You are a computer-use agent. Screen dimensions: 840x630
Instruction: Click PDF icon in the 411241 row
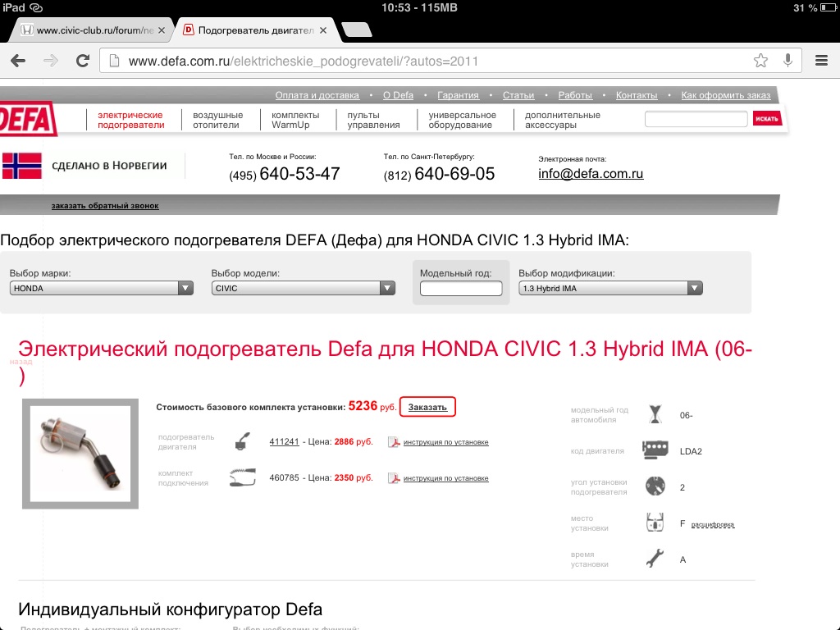(394, 442)
